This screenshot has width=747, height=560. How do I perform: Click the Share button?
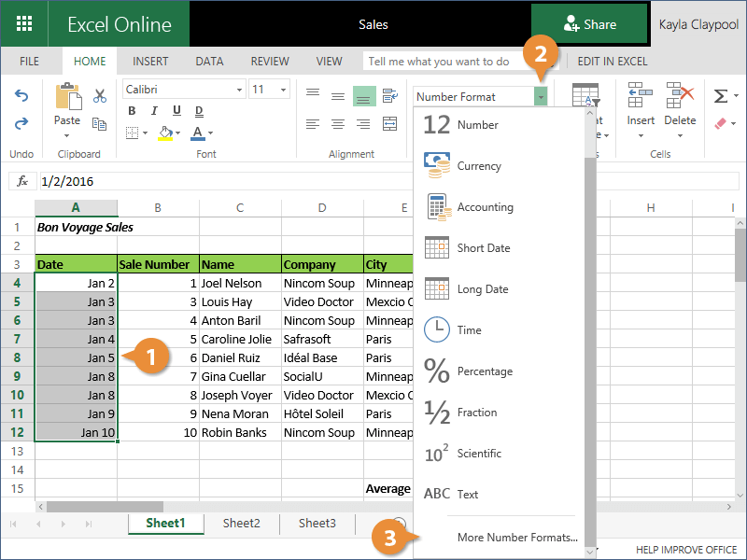pyautogui.click(x=589, y=24)
